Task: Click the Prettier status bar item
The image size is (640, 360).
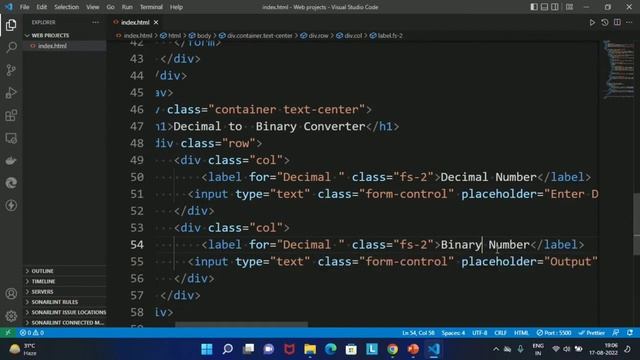Action: [x=591, y=333]
